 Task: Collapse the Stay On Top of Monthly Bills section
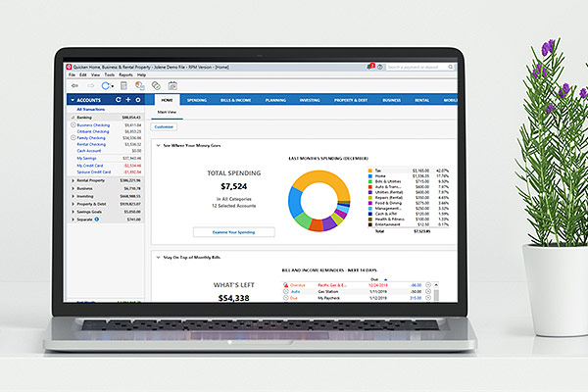(158, 258)
